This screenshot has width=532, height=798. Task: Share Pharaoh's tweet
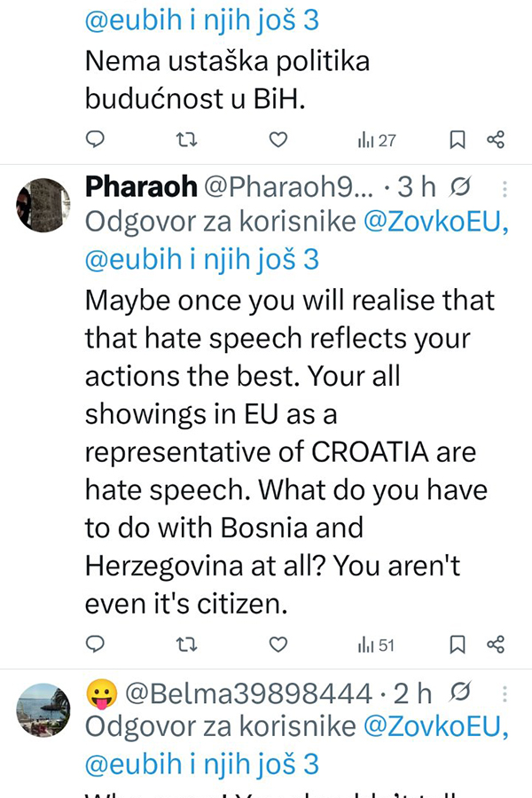496,645
